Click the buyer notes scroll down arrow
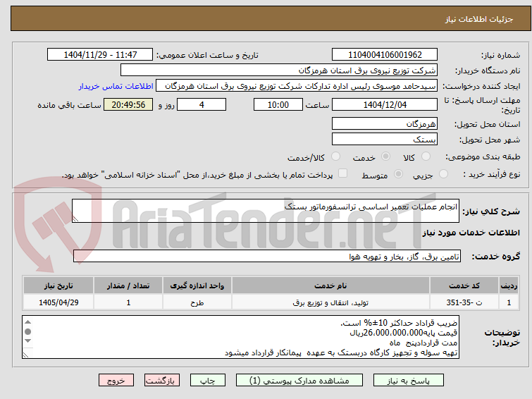The width and height of the screenshot is (532, 399). [27, 341]
